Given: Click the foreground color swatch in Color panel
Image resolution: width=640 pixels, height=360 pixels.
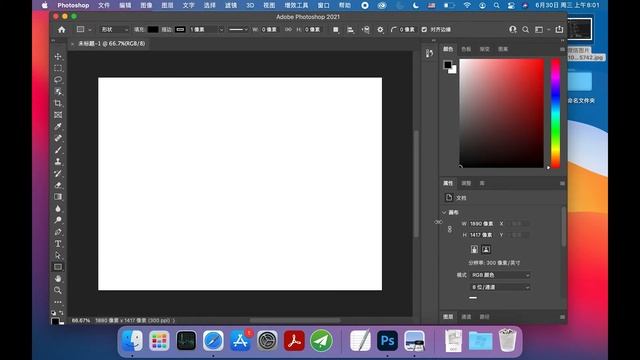Looking at the screenshot, I should 448,64.
